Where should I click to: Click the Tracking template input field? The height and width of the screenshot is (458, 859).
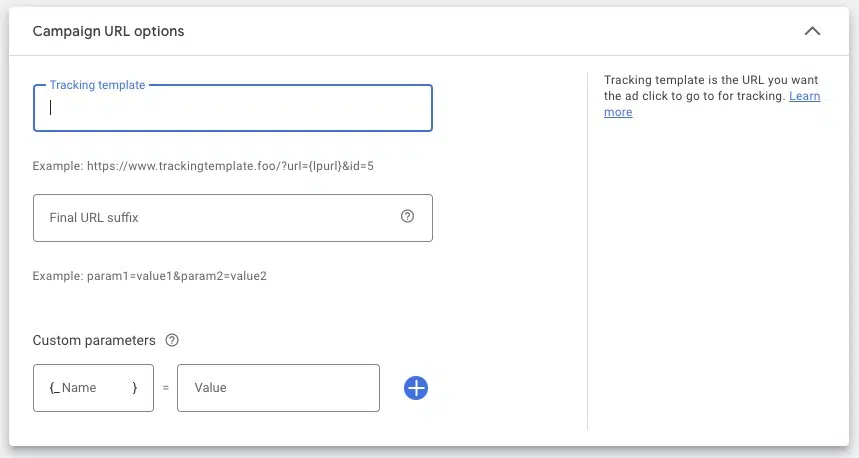233,108
